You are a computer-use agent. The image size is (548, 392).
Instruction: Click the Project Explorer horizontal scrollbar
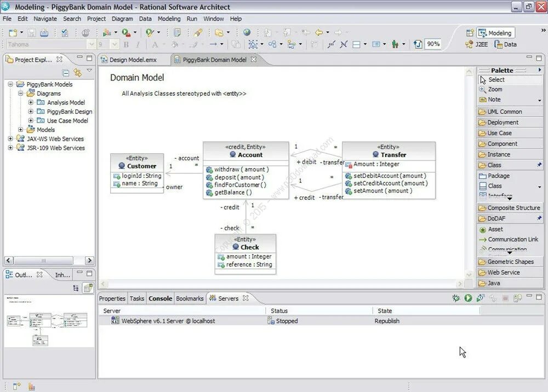click(43, 261)
